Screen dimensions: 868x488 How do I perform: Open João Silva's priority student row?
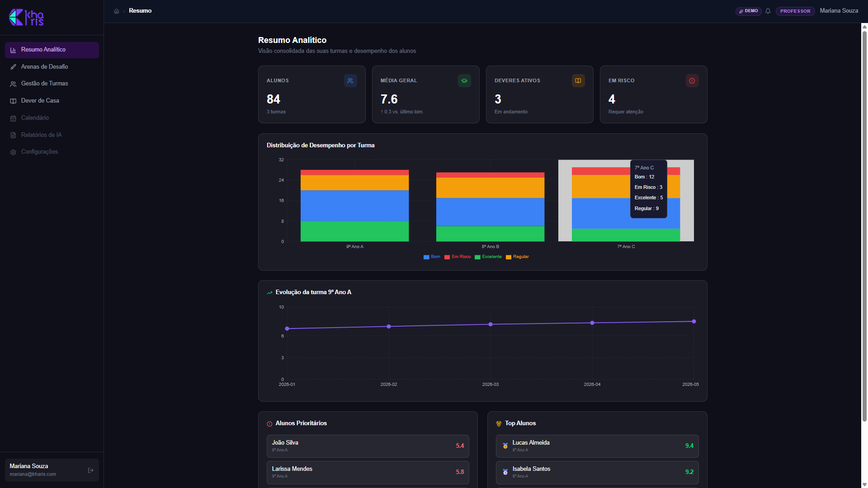coord(368,446)
